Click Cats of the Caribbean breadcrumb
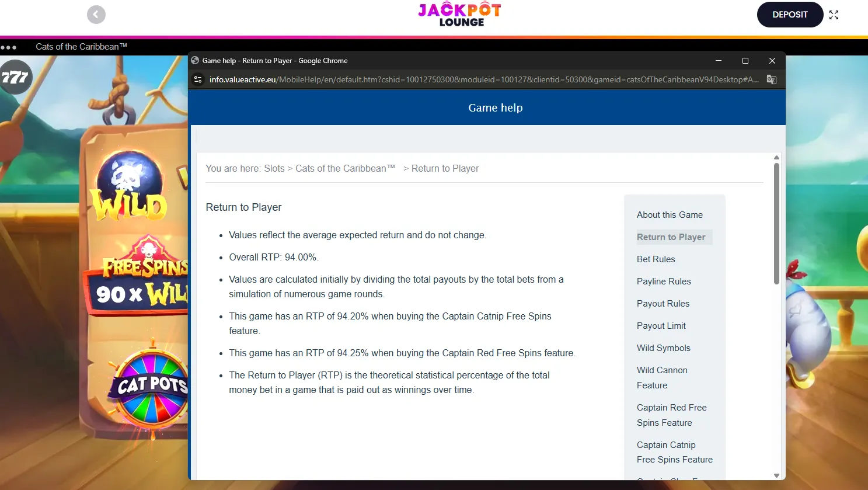The image size is (868, 490). (345, 169)
